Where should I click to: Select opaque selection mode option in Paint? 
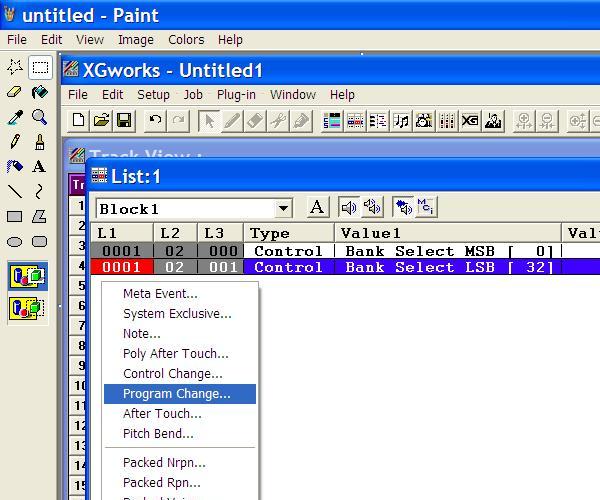pyautogui.click(x=28, y=276)
